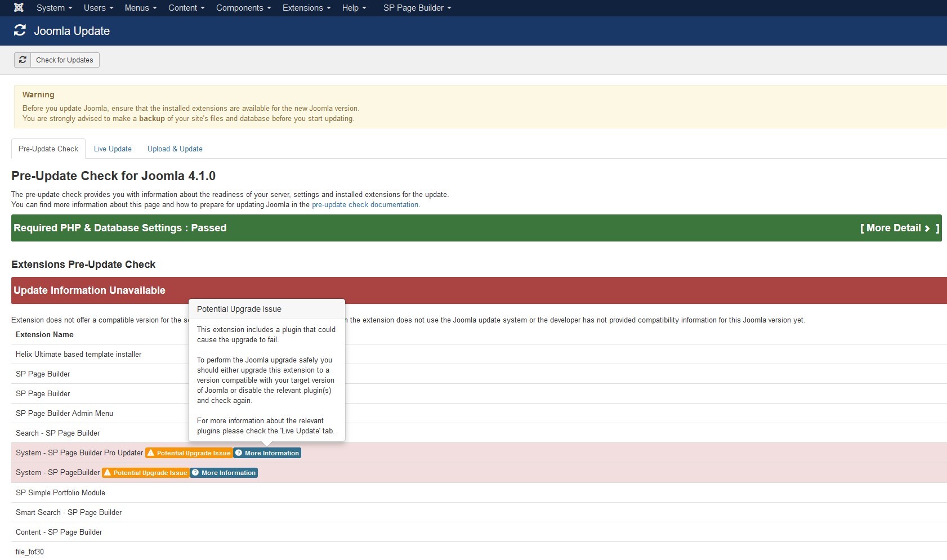This screenshot has height=560, width=947.
Task: Click question mark icon on Pro Updater row
Action: pos(239,453)
